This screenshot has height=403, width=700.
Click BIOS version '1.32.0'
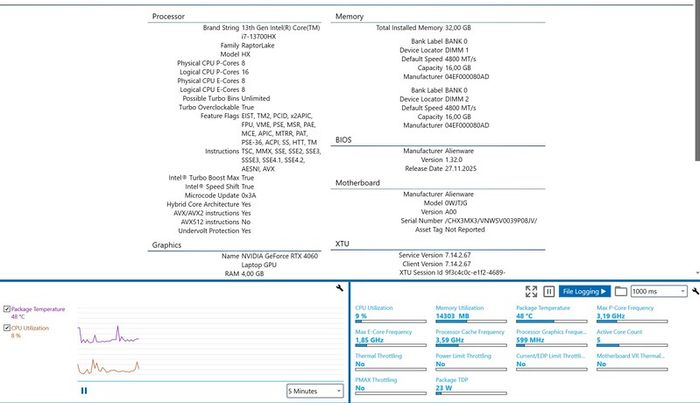[454, 160]
